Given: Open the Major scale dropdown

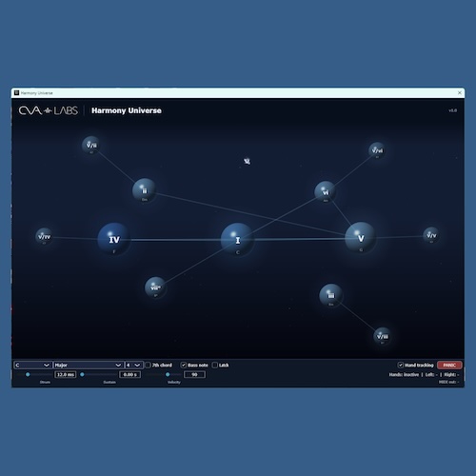Looking at the screenshot, I should pos(88,365).
